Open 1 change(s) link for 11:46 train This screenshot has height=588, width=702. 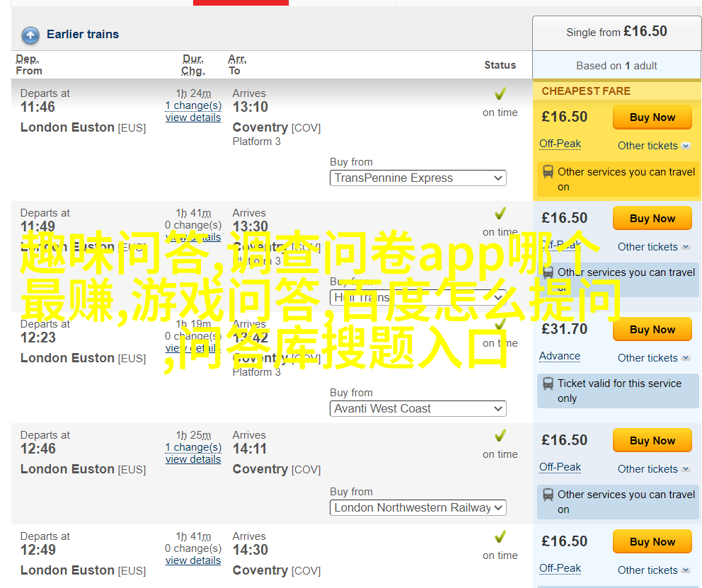[x=193, y=105]
